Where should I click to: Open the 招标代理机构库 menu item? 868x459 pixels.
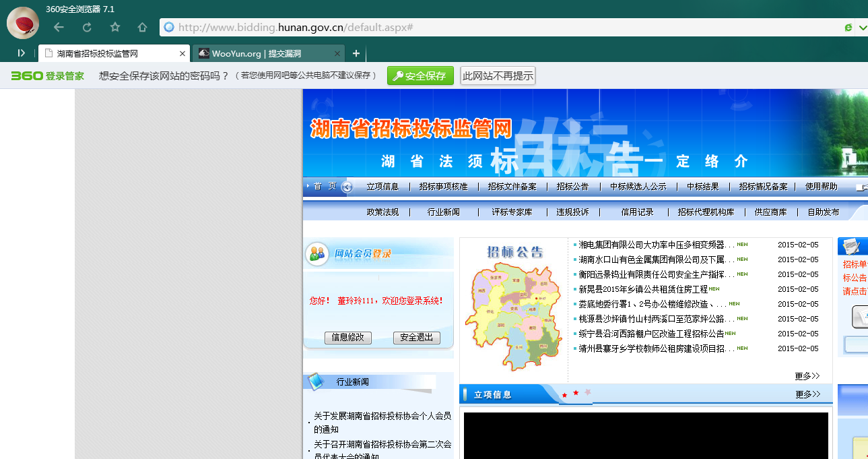pyautogui.click(x=706, y=212)
